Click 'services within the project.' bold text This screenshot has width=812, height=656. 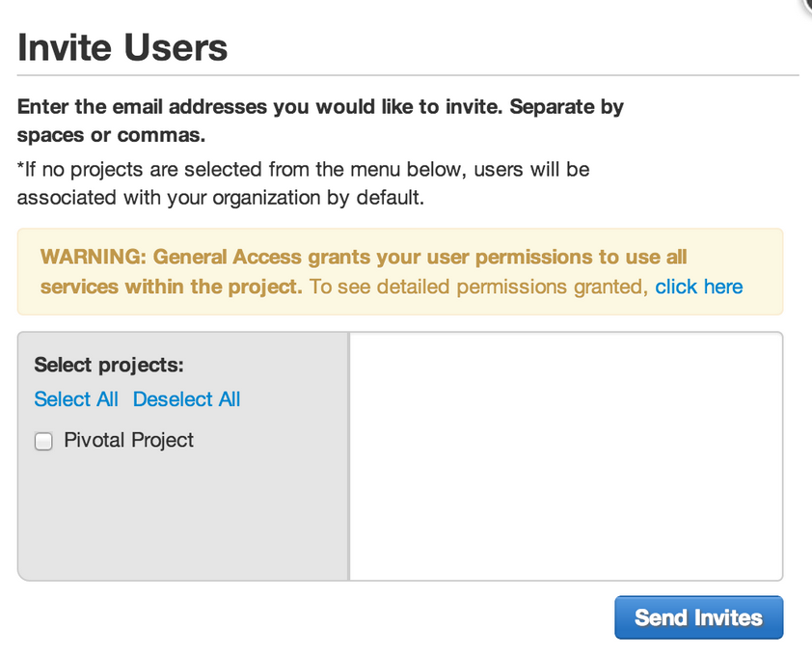(171, 287)
